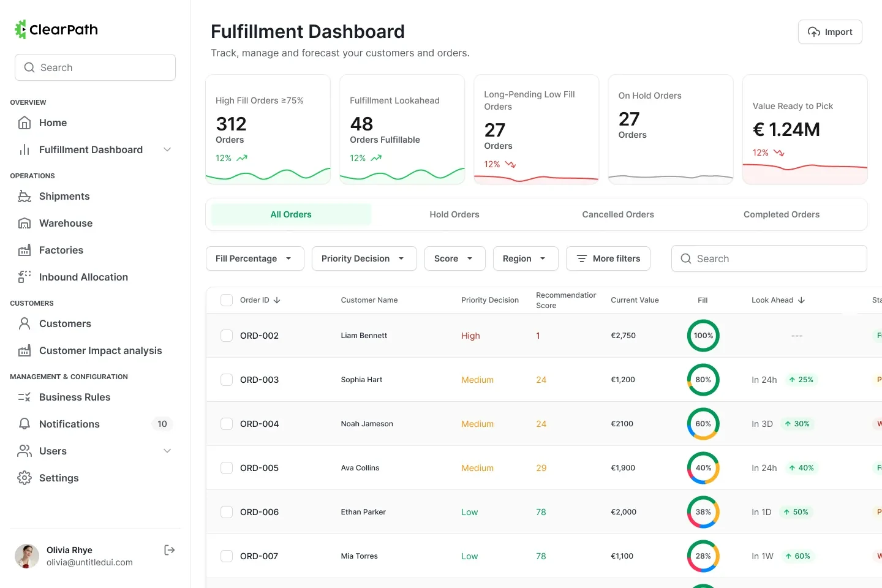Viewport: 882px width, 588px height.
Task: Sort by the Order ID arrow icon
Action: point(277,300)
